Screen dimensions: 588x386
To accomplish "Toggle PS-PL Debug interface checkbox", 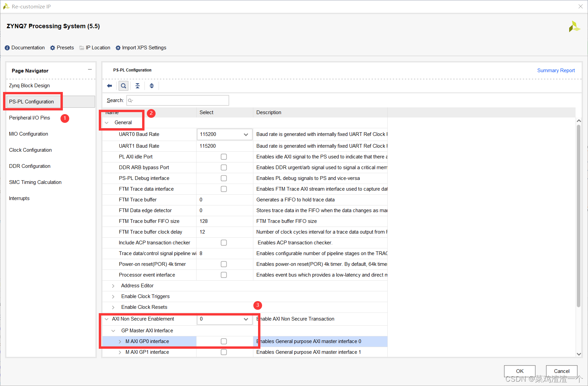I will point(224,178).
